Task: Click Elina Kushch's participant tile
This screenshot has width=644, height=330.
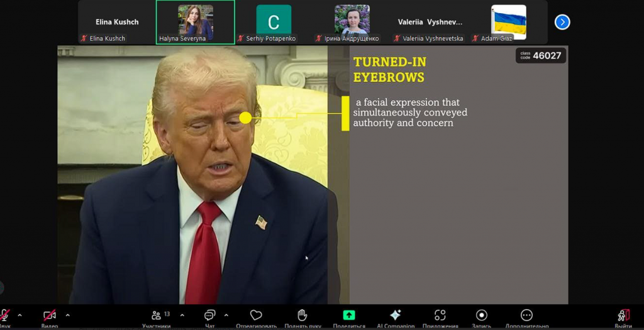Action: point(117,23)
